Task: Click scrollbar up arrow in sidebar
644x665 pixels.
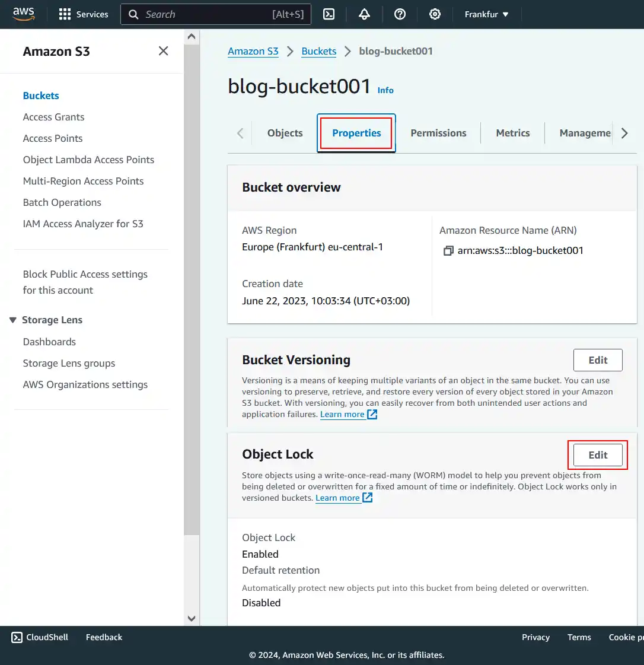Action: click(x=192, y=36)
